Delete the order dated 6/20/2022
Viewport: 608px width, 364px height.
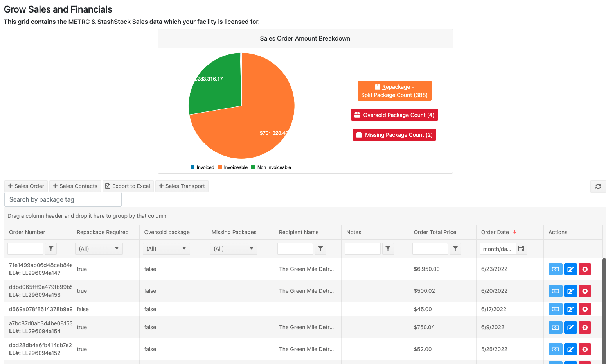tap(585, 291)
